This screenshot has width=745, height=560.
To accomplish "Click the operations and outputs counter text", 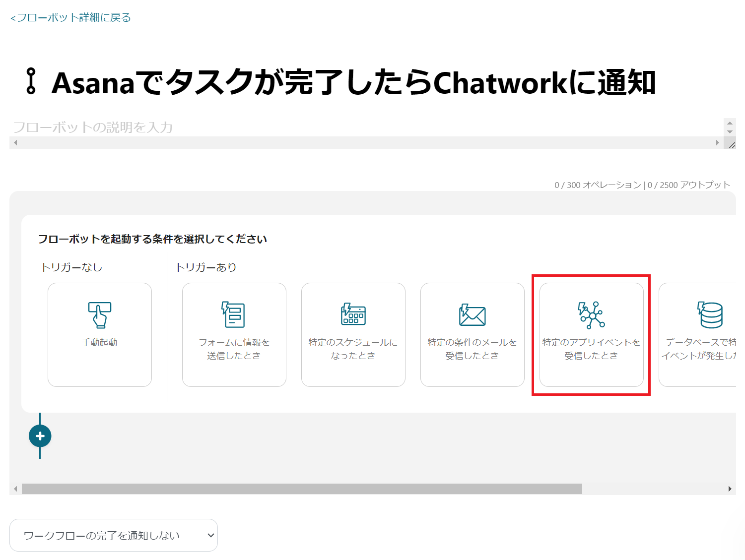I will pyautogui.click(x=642, y=185).
